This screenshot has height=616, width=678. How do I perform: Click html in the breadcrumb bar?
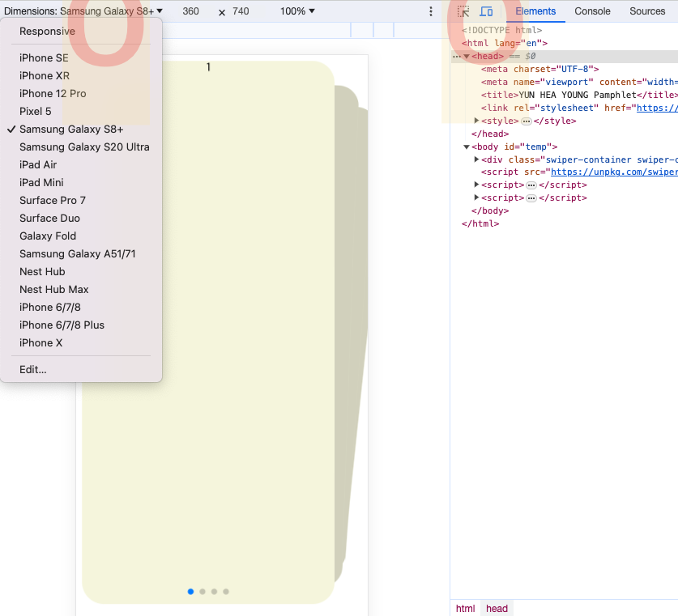[465, 608]
